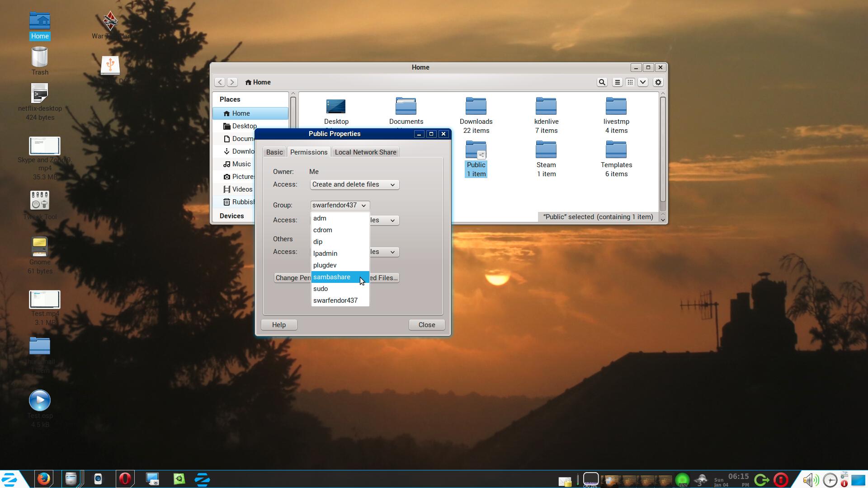The image size is (868, 488).
Task: Click the back navigation arrow
Action: point(220,82)
